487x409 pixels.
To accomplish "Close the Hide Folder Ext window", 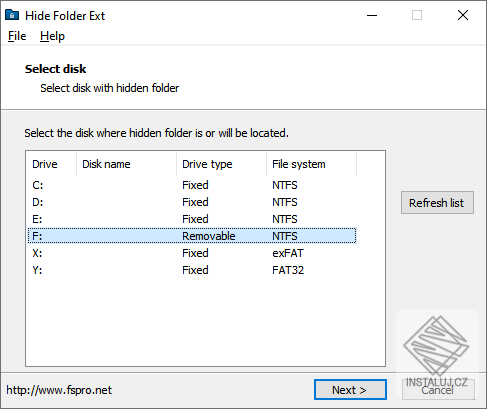I will [x=463, y=15].
